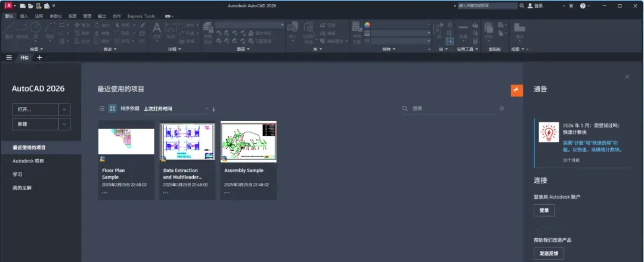Select the Circle tool in the ribbon

point(35,28)
